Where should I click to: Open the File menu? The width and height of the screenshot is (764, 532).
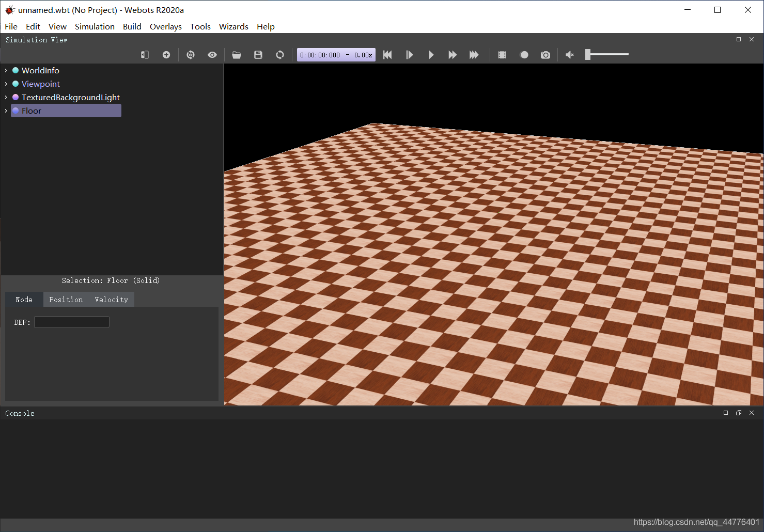click(11, 26)
